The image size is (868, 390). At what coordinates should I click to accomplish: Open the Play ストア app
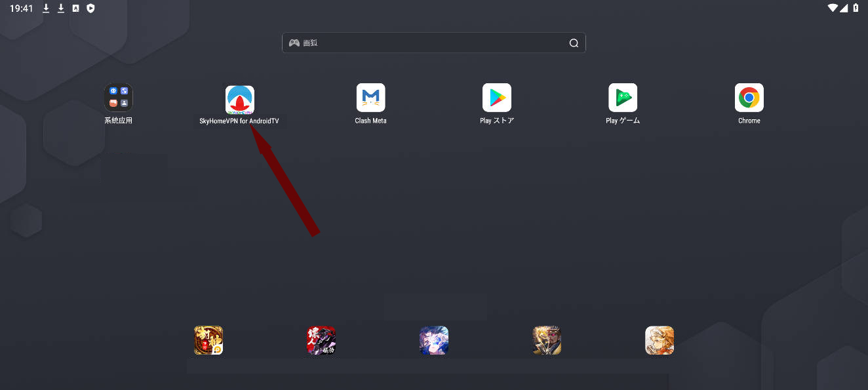pyautogui.click(x=497, y=98)
